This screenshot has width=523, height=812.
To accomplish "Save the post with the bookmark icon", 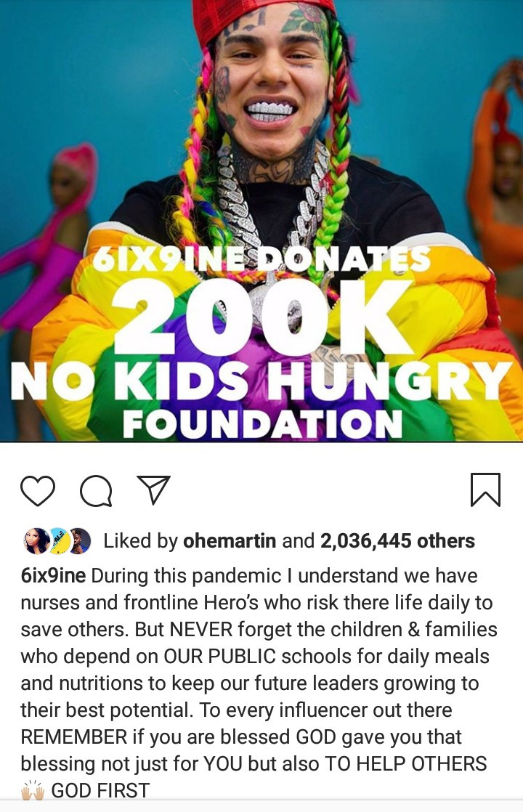I will [x=485, y=490].
